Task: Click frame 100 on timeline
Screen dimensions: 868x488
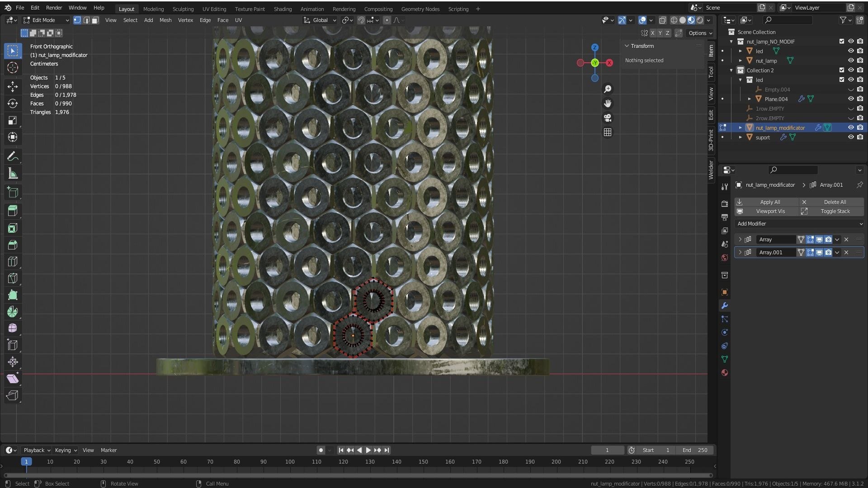Action: (290, 462)
